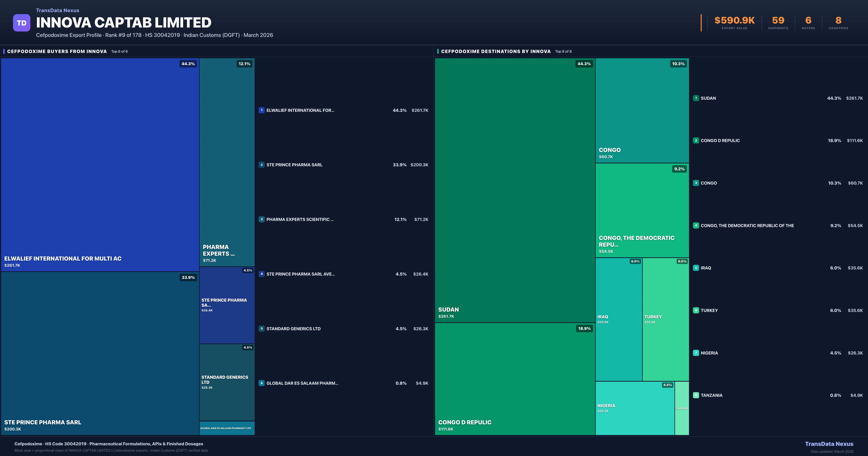Image resolution: width=868 pixels, height=456 pixels.
Task: Click the TransData Nexus header link
Action: [58, 10]
